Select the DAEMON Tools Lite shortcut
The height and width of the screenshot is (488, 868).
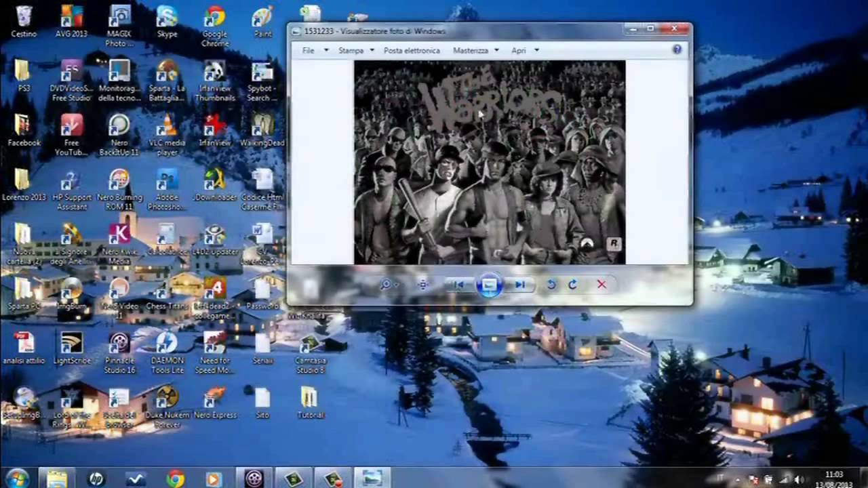click(x=167, y=353)
